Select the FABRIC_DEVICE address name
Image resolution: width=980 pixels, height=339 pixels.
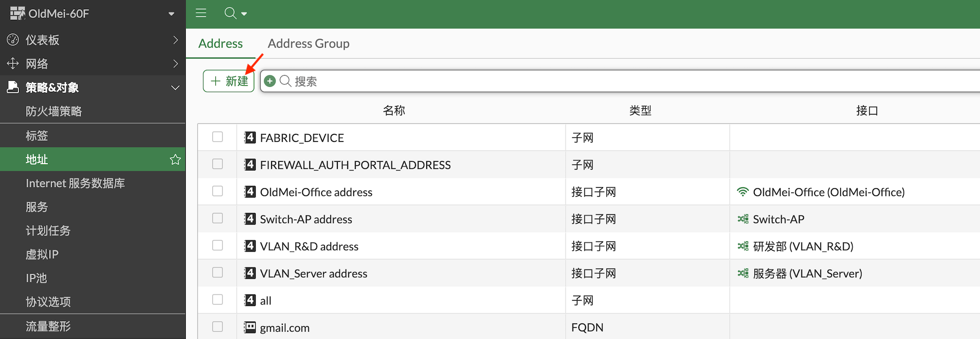click(x=302, y=138)
